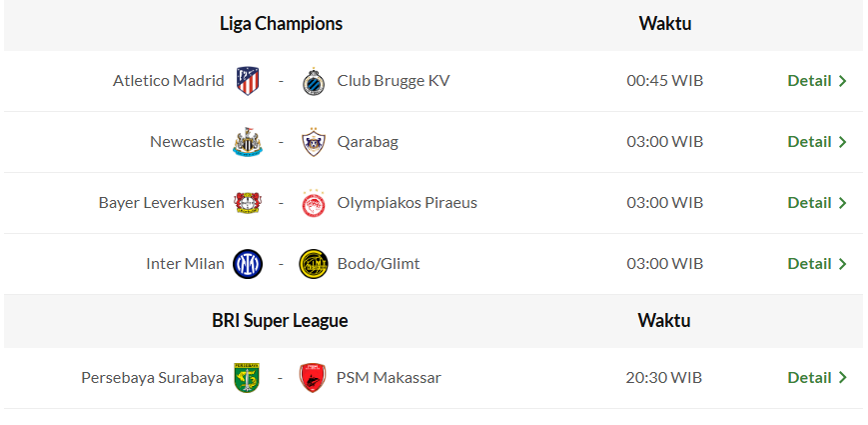Click the Newcastle club crest
The height and width of the screenshot is (425, 868).
[x=248, y=142]
